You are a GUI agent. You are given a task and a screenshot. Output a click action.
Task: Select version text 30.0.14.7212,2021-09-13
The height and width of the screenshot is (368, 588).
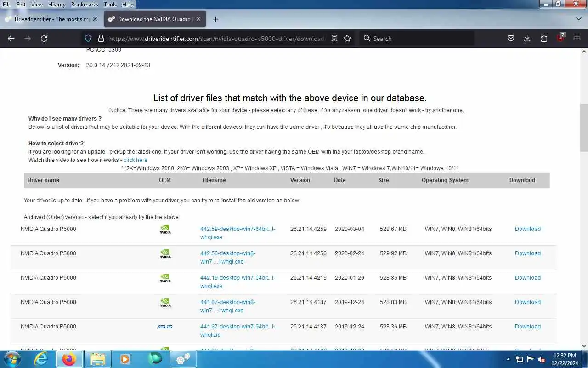(x=118, y=65)
